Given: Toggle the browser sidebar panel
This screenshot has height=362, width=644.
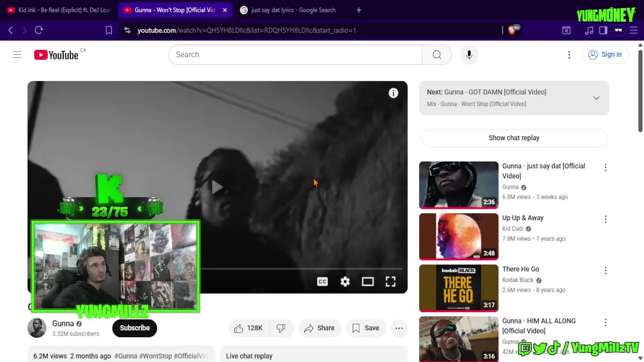Looking at the screenshot, I should coord(603,30).
